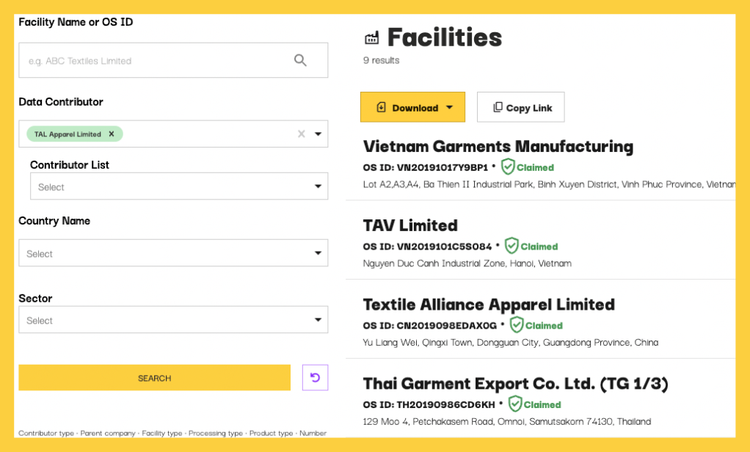The height and width of the screenshot is (452, 750).
Task: Remove the TAL Apparel Limited chip
Action: (x=111, y=134)
